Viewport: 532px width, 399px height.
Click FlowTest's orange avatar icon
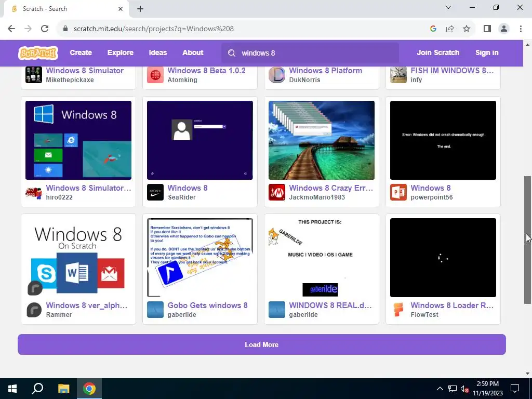(398, 310)
